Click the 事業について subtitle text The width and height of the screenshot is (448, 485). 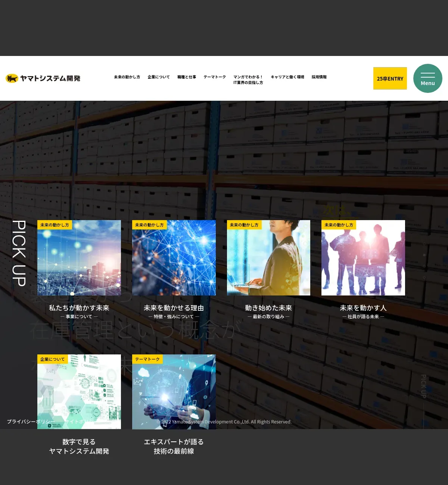pos(79,317)
